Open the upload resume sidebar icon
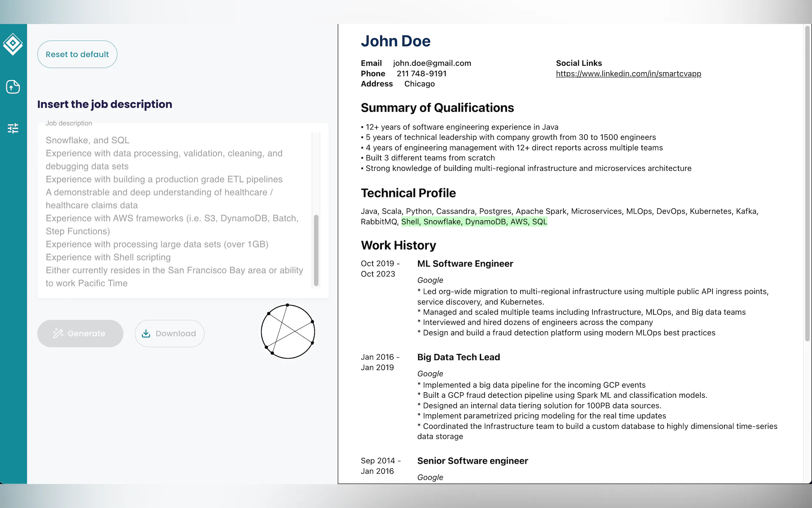The image size is (812, 508). click(13, 87)
